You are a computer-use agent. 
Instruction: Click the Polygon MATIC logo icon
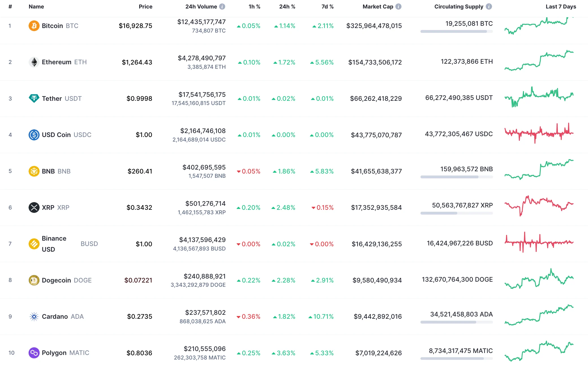[34, 353]
